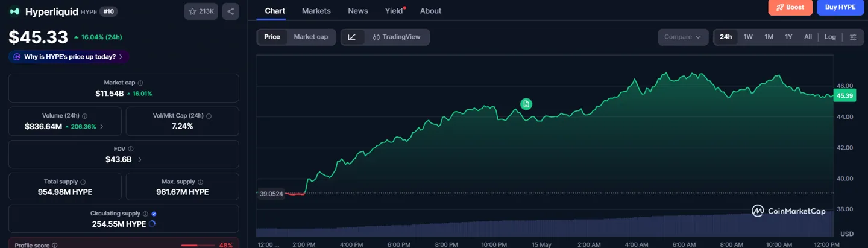Viewport: 868px width, 248px height.
Task: Click the Profile score info icon
Action: click(55, 246)
